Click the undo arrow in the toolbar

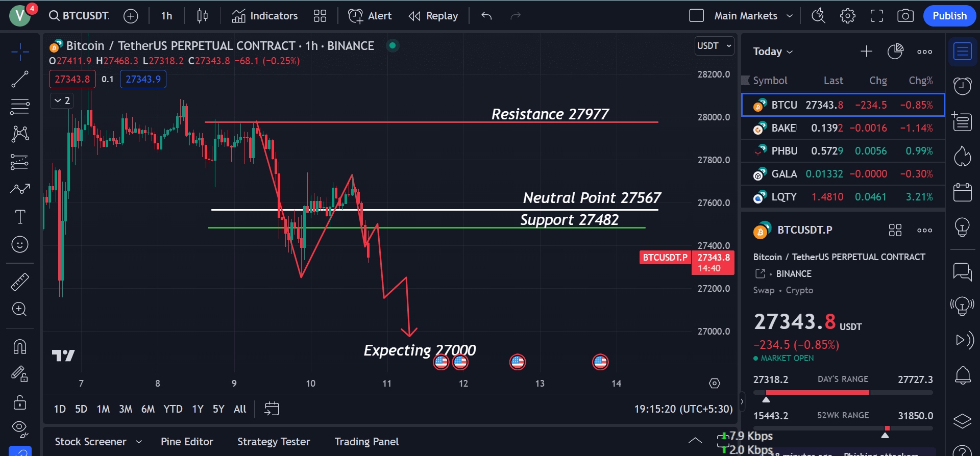(485, 16)
